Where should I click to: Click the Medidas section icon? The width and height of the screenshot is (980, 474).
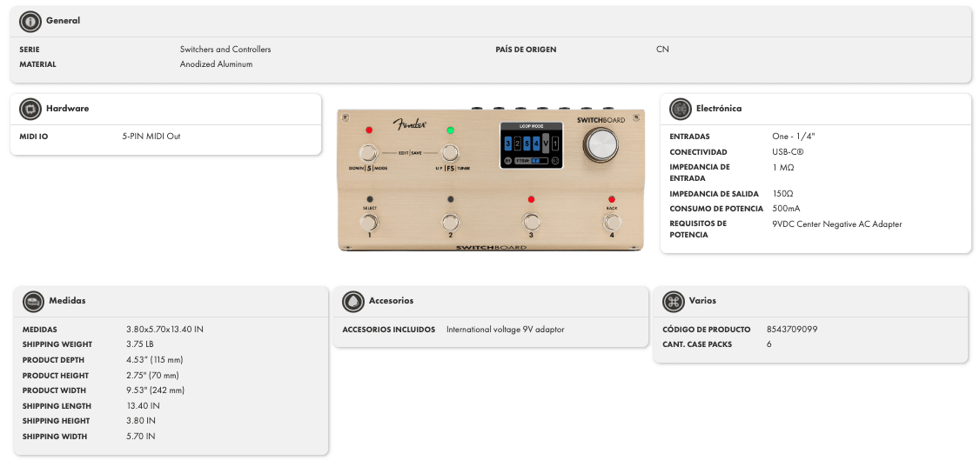33,301
